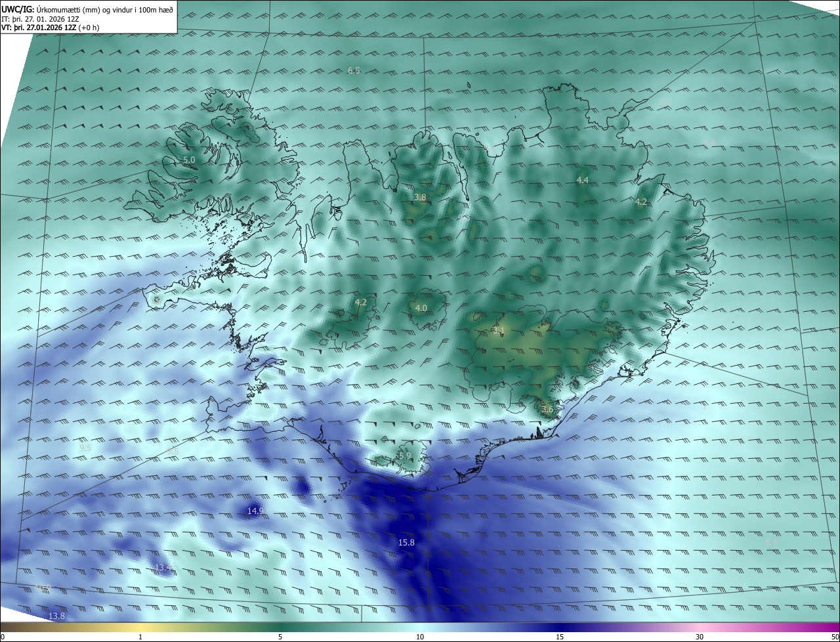Click the 5.9 value label on the southern glacier

(x=405, y=456)
